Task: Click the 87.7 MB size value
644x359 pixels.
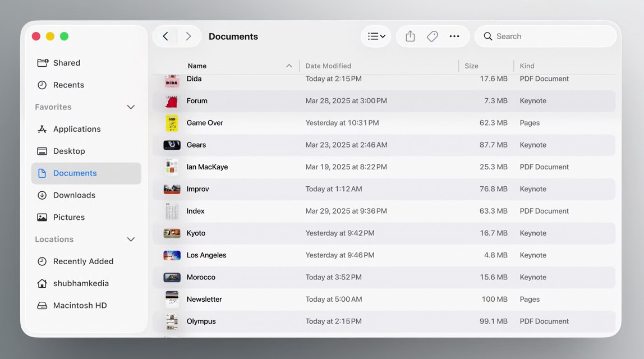Action: [493, 145]
